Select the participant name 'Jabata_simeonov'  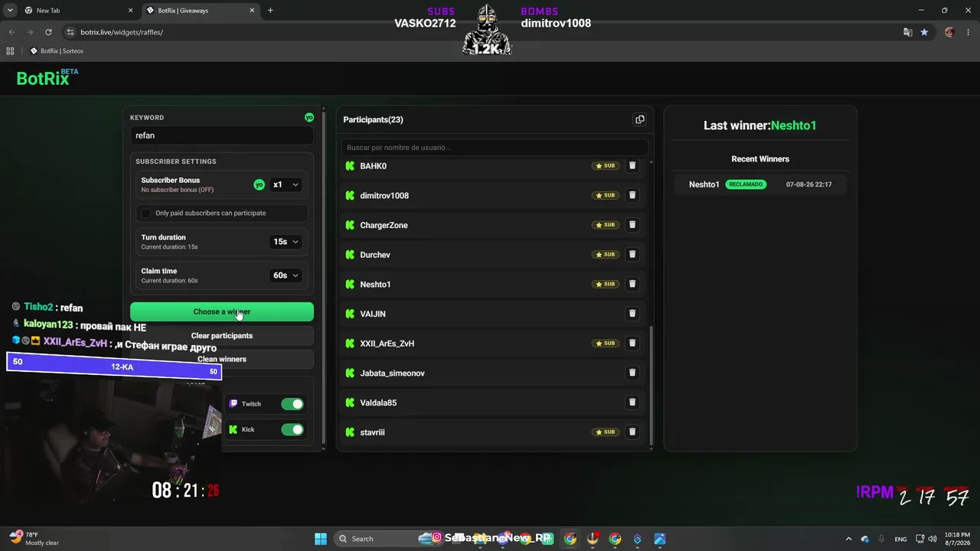(x=392, y=373)
